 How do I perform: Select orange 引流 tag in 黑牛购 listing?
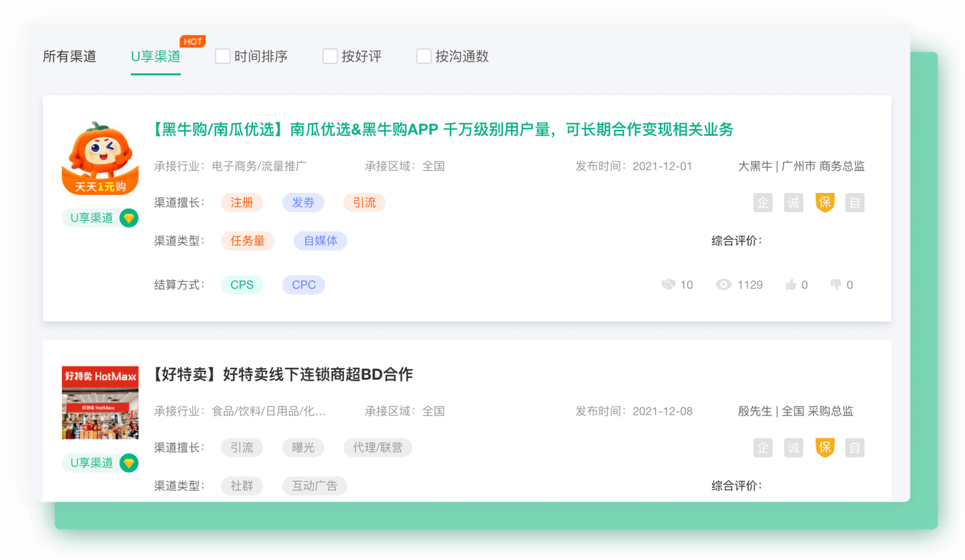coord(364,203)
